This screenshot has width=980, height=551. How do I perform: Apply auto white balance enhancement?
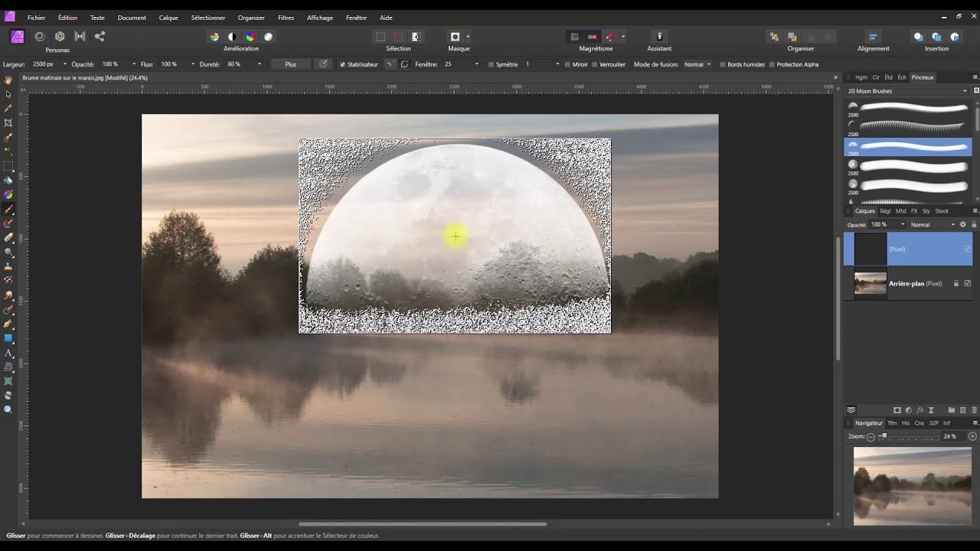(269, 37)
